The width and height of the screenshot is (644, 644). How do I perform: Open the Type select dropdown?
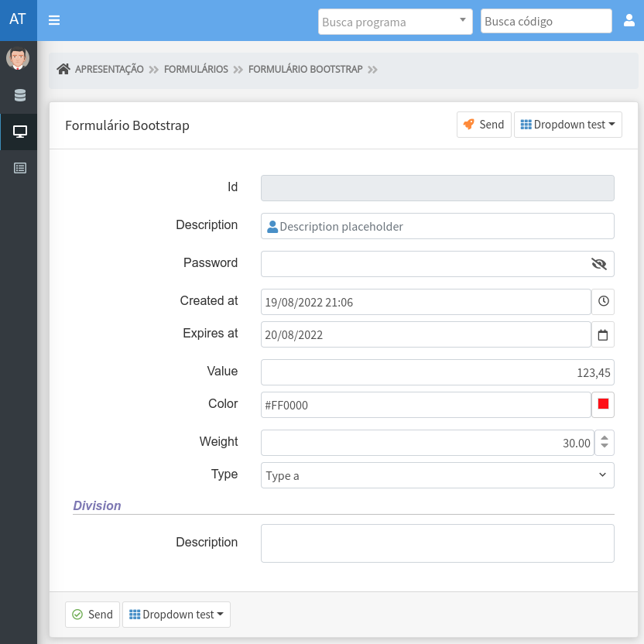tap(437, 475)
